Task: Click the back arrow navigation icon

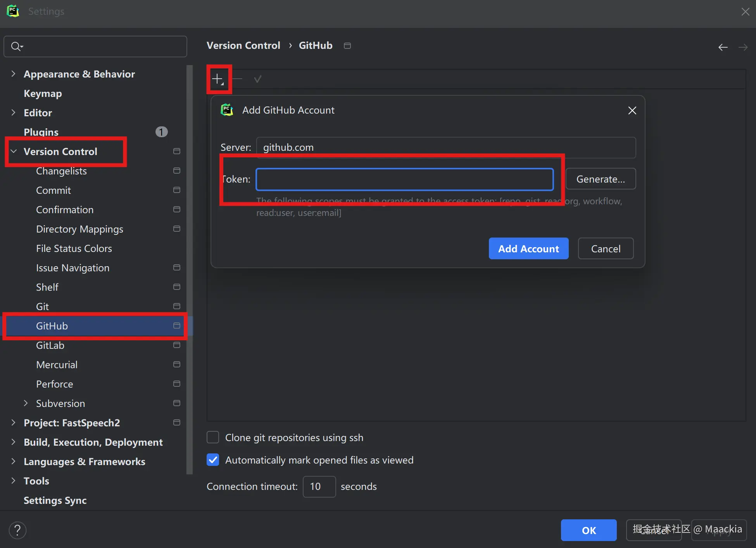Action: coord(723,47)
